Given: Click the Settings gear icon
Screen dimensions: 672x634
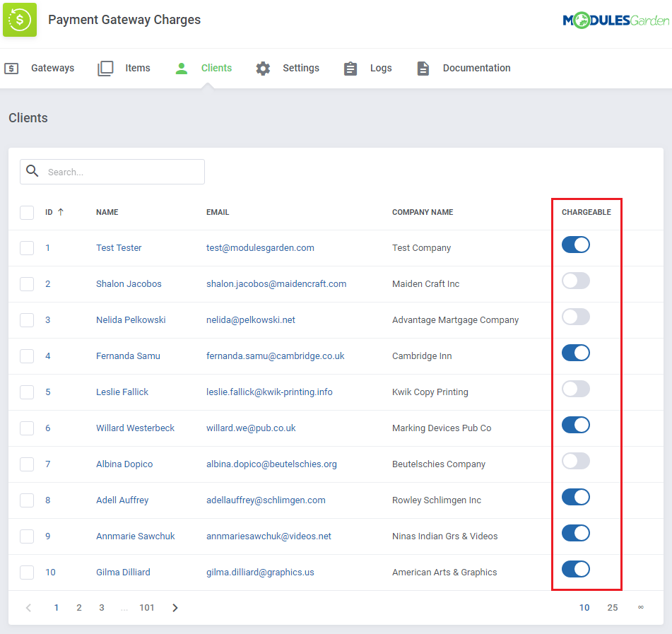Looking at the screenshot, I should pos(263,68).
